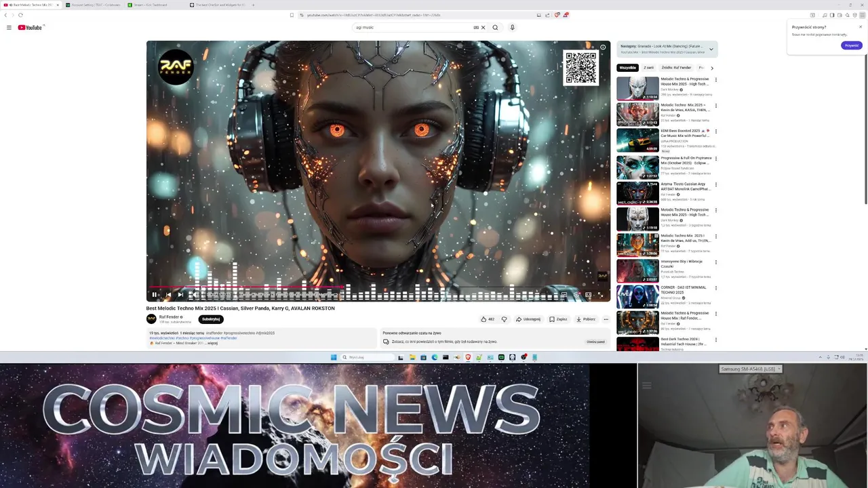Image resolution: width=868 pixels, height=488 pixels.
Task: Select the Źródło: Raf Fender chip
Action: 676,68
